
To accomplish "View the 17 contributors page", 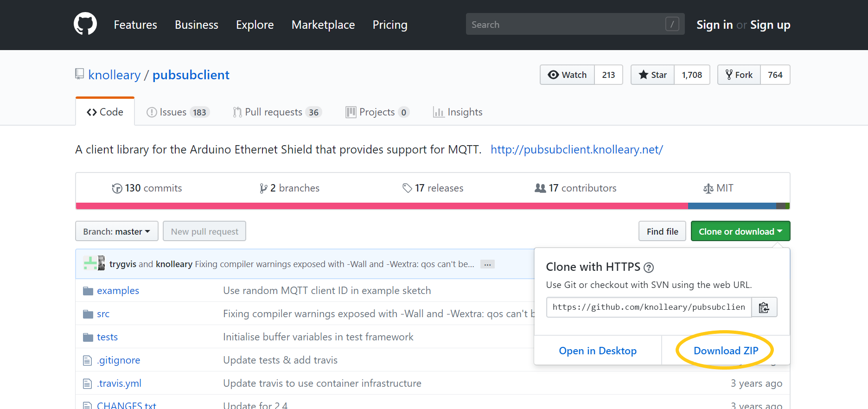I will [575, 188].
